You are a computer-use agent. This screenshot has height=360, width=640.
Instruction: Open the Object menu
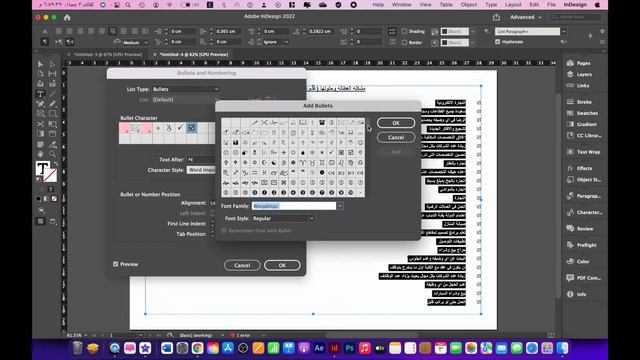pos(469,4)
